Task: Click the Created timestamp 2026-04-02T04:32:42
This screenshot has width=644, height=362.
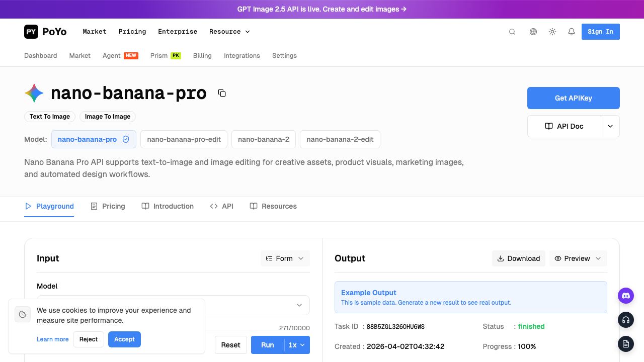Action: point(406,346)
